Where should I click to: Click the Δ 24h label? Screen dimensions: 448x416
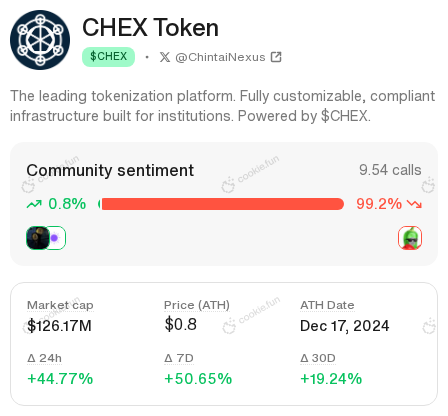click(44, 358)
